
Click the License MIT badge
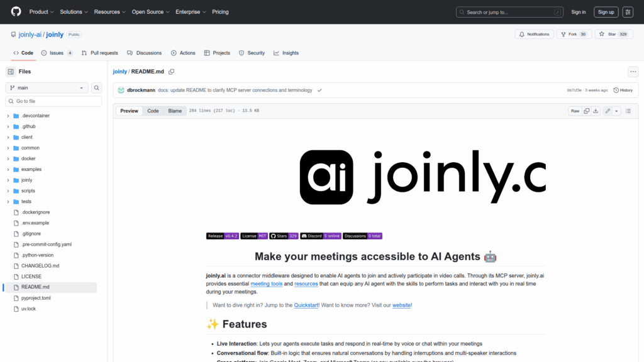(254, 236)
